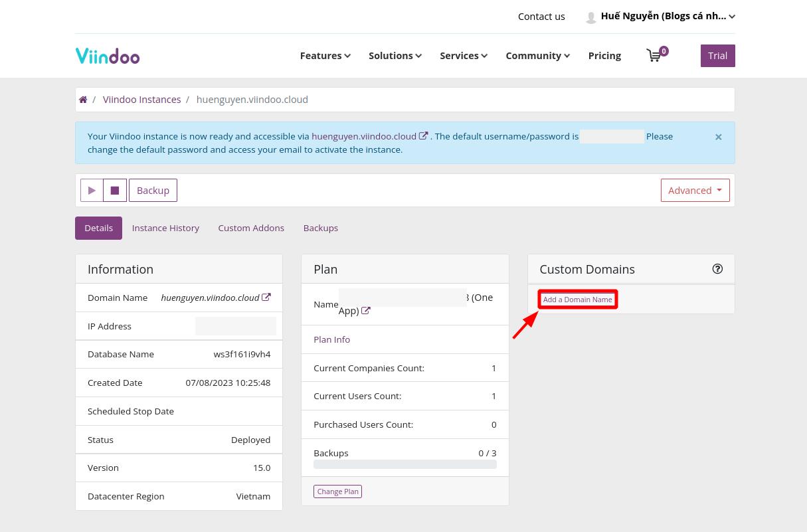Switch to the Backups tab
Screen dimensions: 807x532
coord(320,228)
